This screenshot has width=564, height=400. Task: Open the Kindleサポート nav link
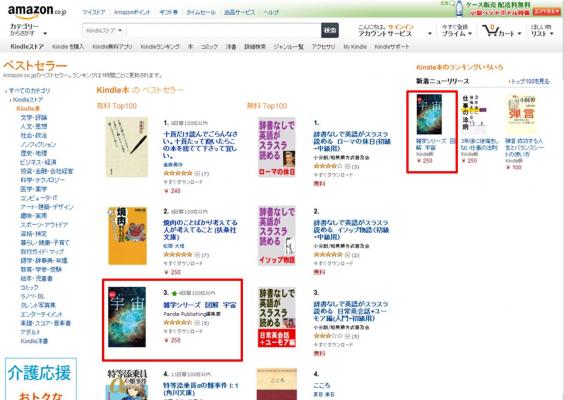coord(392,46)
